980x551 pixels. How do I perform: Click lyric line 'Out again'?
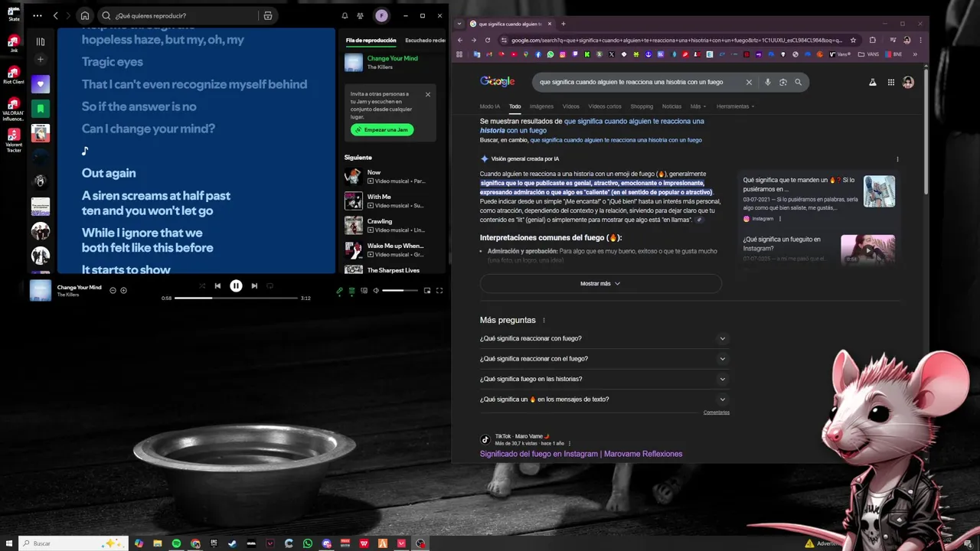(109, 173)
